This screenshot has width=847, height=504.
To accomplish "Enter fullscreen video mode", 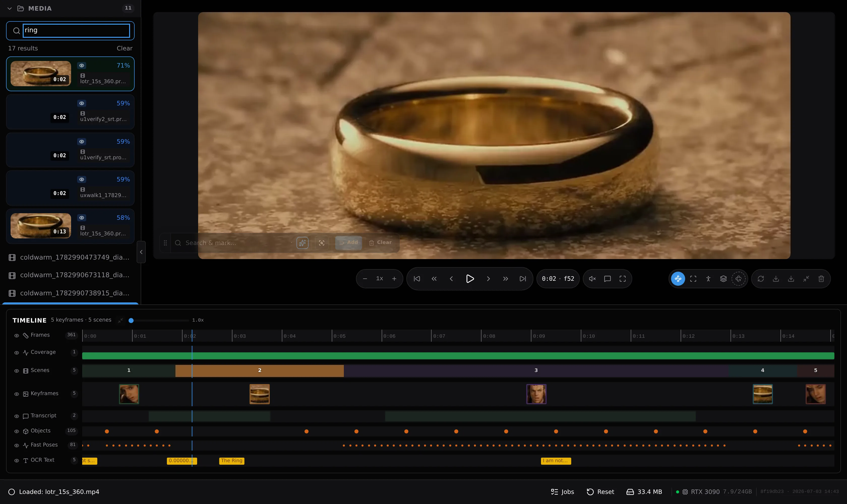I will 622,279.
